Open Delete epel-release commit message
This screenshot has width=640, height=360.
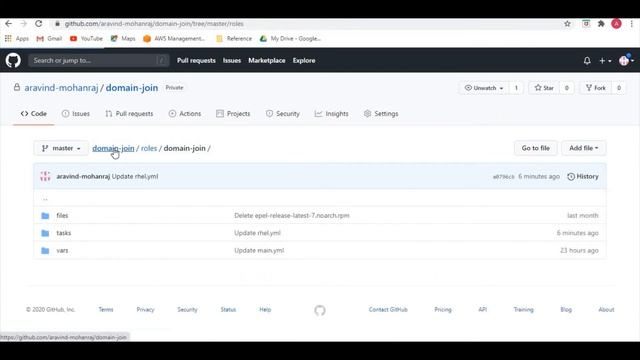(292, 216)
